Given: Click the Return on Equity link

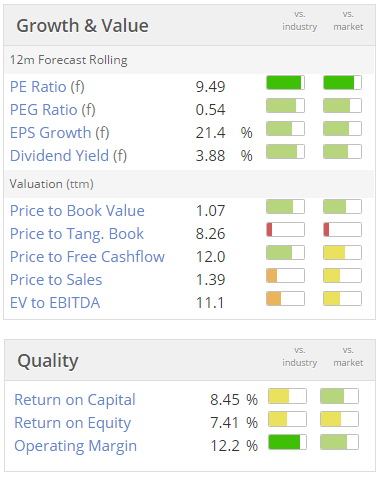Looking at the screenshot, I should click(x=73, y=423).
